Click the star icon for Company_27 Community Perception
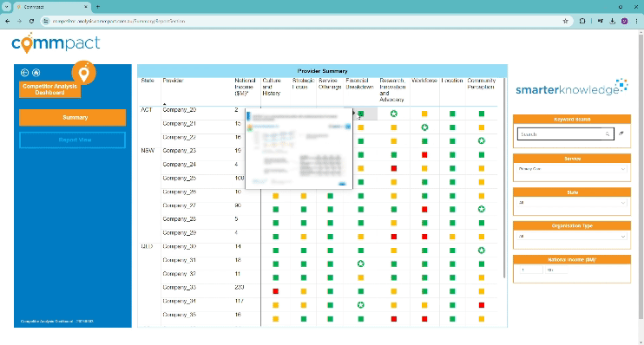644x345 pixels. tap(482, 209)
